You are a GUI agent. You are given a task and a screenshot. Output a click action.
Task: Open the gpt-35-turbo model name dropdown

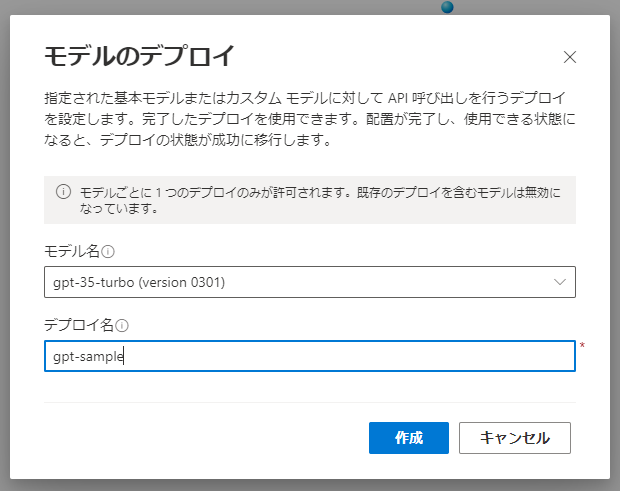click(310, 282)
